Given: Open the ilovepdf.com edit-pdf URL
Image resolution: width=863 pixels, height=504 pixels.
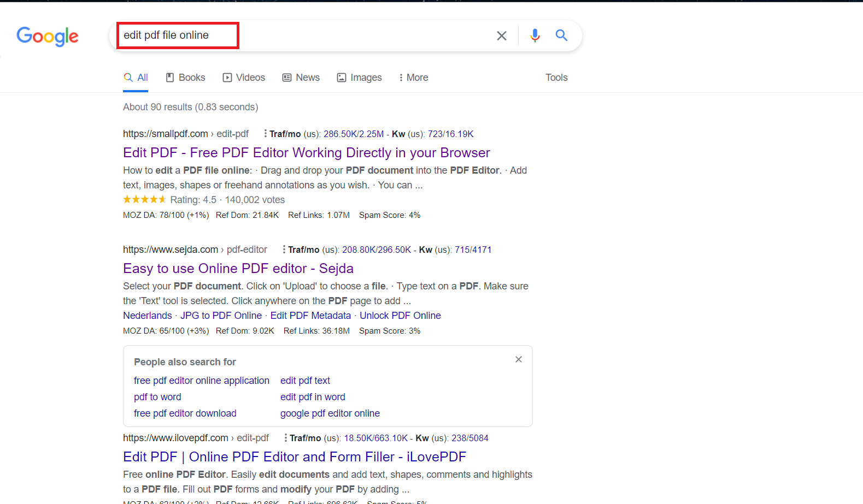Looking at the screenshot, I should 196,438.
